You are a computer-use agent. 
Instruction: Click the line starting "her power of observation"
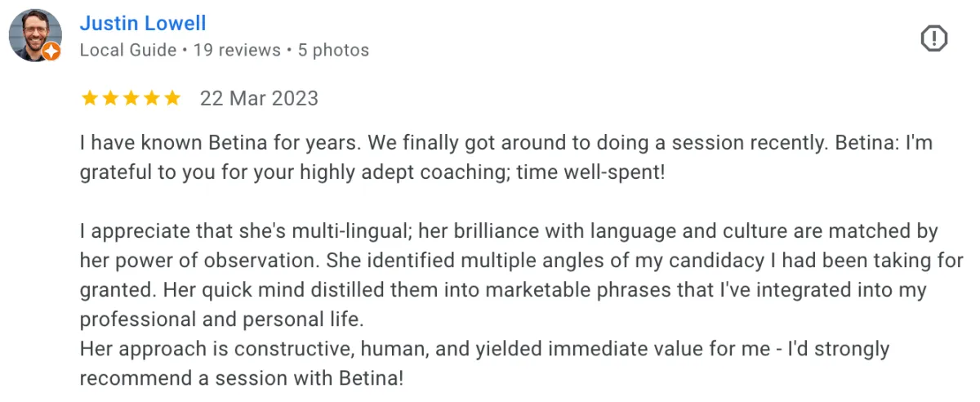point(522,262)
